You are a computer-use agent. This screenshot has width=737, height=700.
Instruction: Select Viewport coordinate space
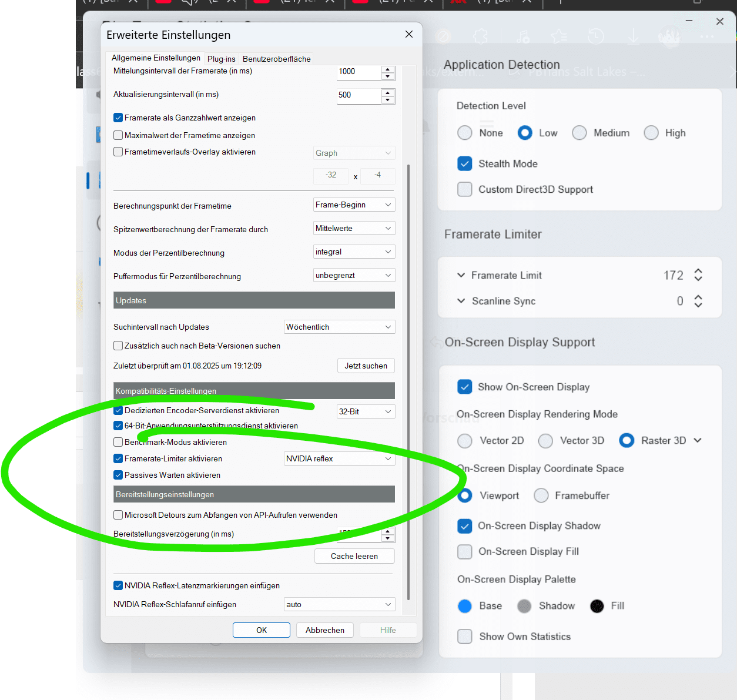(x=465, y=495)
